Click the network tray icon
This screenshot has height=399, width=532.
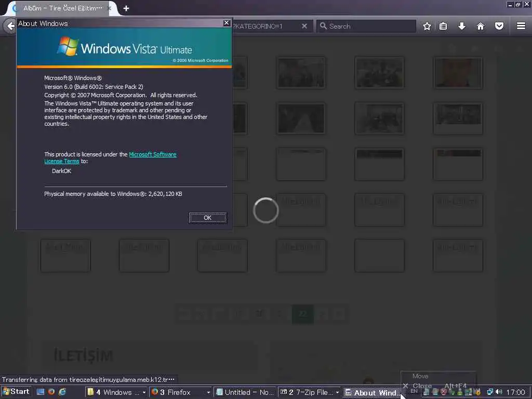tap(490, 392)
